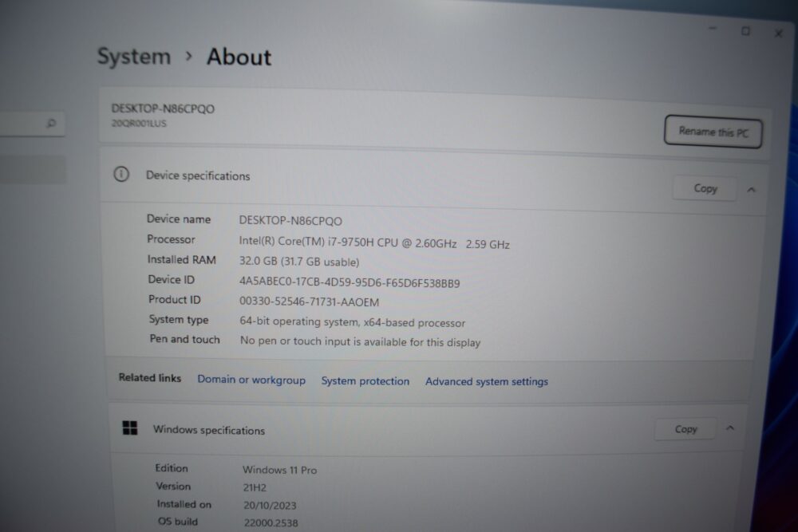Copy the Windows specifications
This screenshot has width=798, height=532.
click(685, 429)
